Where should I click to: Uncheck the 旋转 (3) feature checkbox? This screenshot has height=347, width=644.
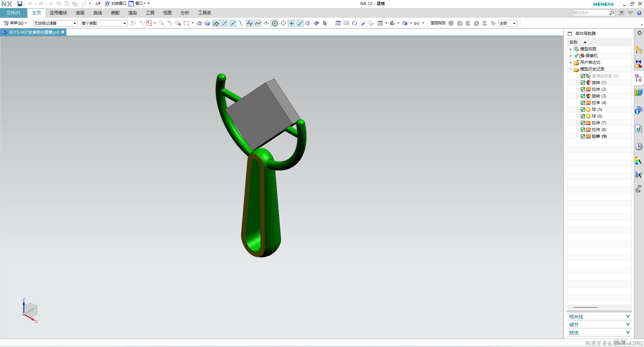click(583, 96)
